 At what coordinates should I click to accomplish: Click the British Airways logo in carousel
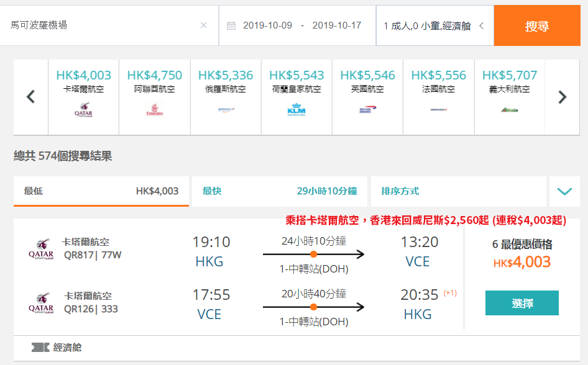coord(367,109)
